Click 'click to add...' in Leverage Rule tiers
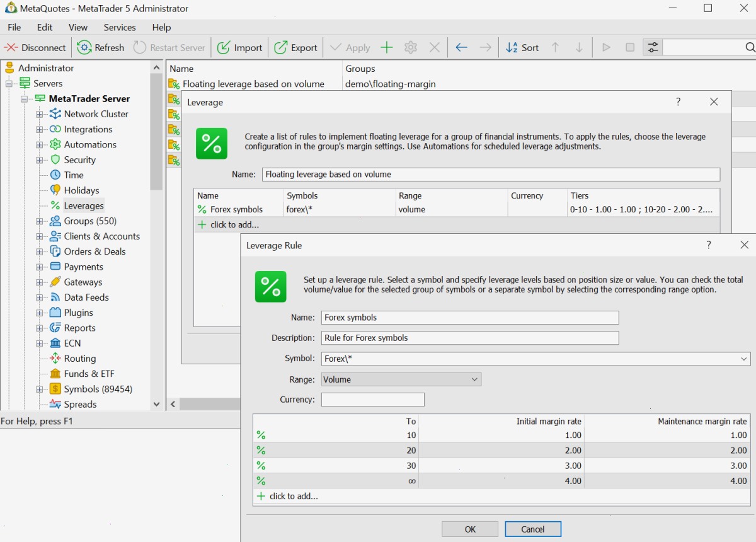 click(294, 497)
